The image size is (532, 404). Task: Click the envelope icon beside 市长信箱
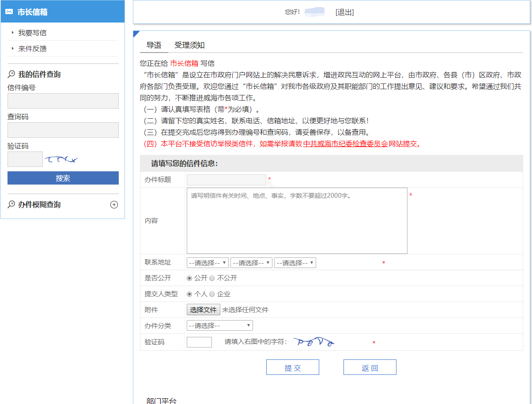click(x=9, y=12)
